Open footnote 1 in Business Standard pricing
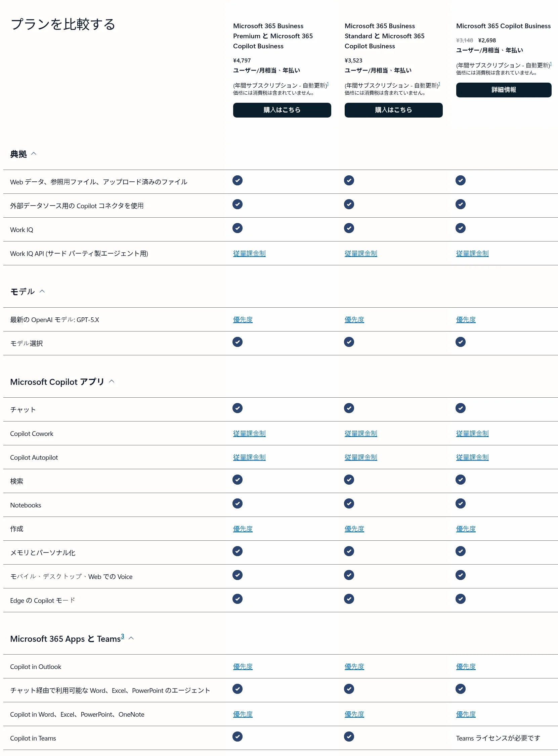The height and width of the screenshot is (756, 558). click(x=439, y=84)
